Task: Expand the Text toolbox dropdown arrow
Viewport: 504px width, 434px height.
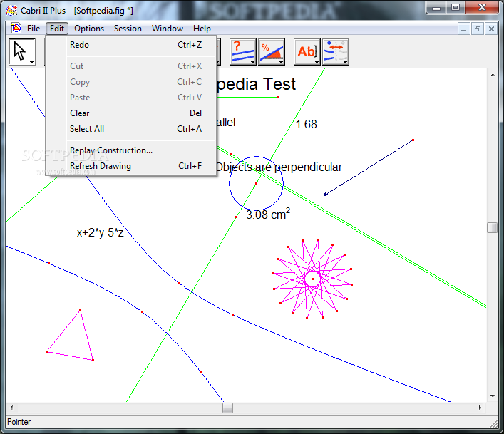Action: click(x=317, y=62)
